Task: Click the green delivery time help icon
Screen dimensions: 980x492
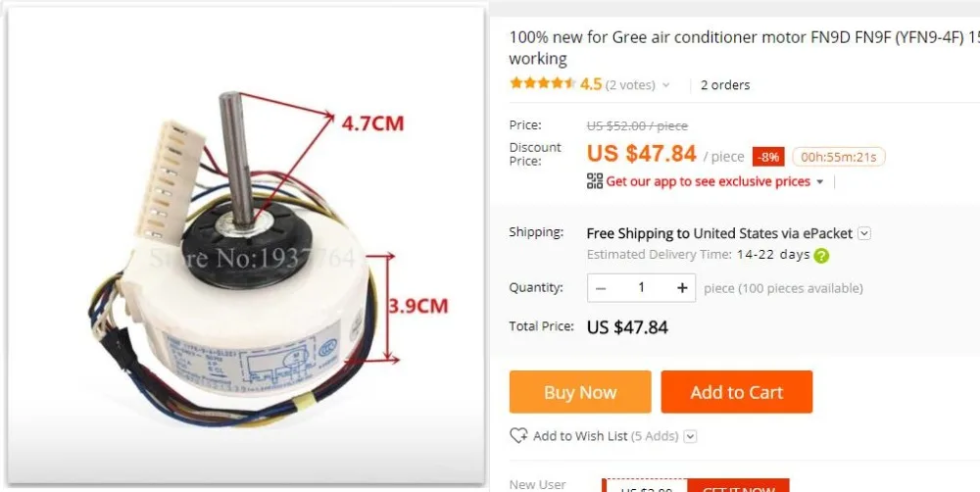Action: pyautogui.click(x=821, y=255)
